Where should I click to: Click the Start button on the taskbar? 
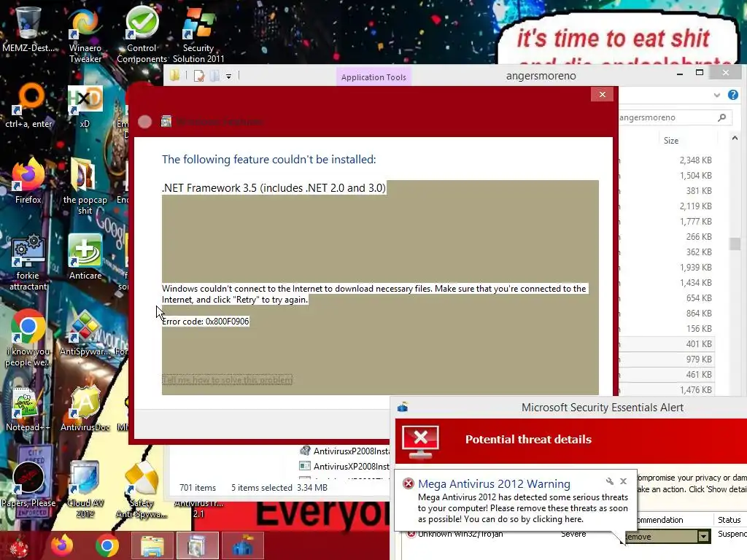tap(19, 545)
